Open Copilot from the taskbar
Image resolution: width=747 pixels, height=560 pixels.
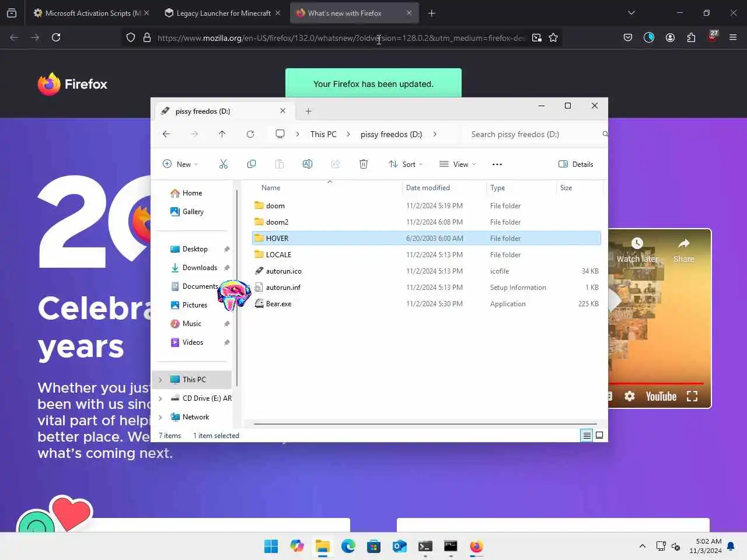point(297,546)
